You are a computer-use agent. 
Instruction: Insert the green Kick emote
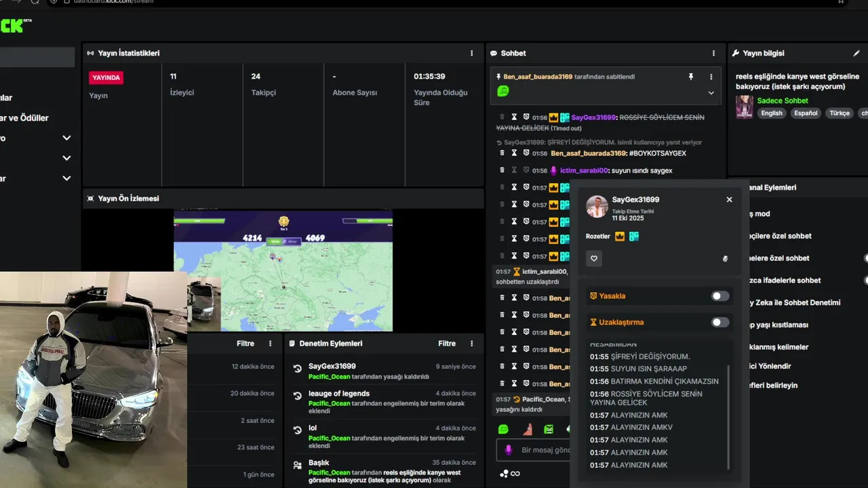(x=503, y=429)
